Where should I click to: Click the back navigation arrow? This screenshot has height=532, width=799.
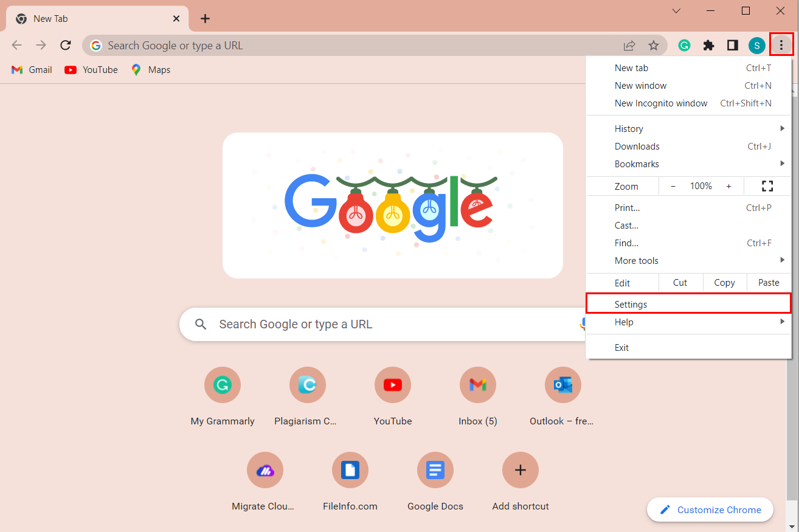pyautogui.click(x=17, y=45)
